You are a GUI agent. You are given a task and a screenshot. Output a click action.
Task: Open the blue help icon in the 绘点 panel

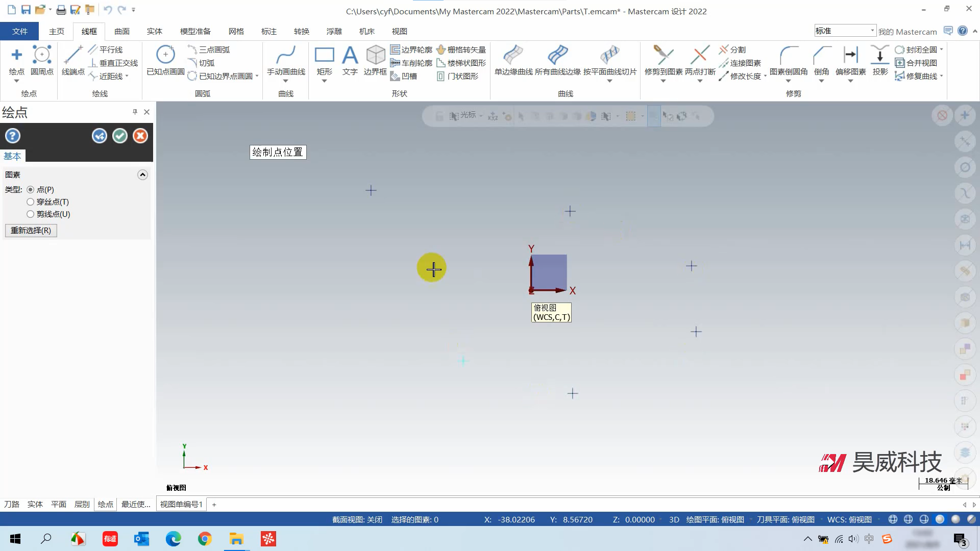13,136
